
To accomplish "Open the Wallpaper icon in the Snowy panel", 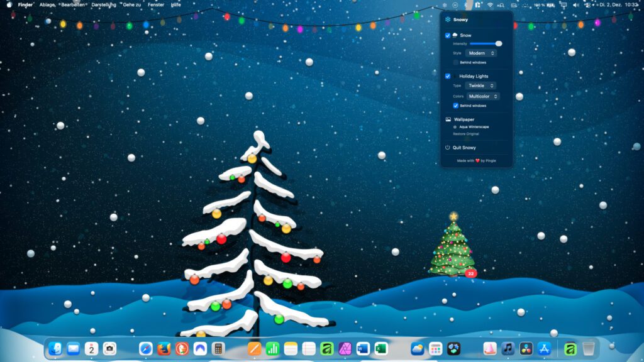I will 448,119.
